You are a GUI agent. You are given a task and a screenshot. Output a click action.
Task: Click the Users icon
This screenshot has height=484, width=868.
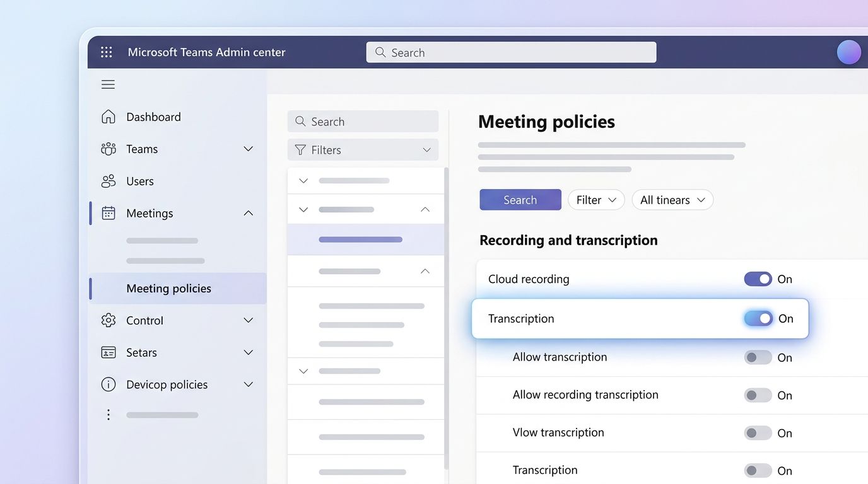click(108, 181)
